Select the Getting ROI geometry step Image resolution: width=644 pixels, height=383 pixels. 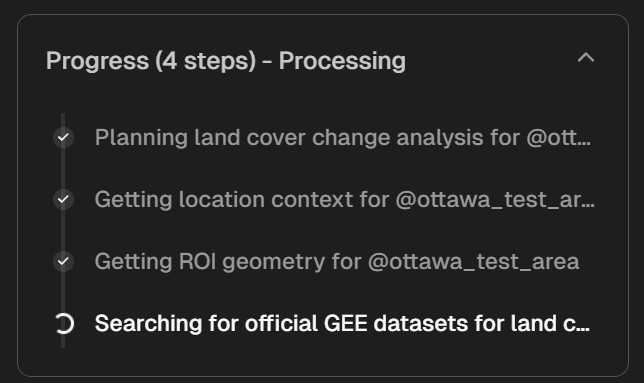[337, 261]
